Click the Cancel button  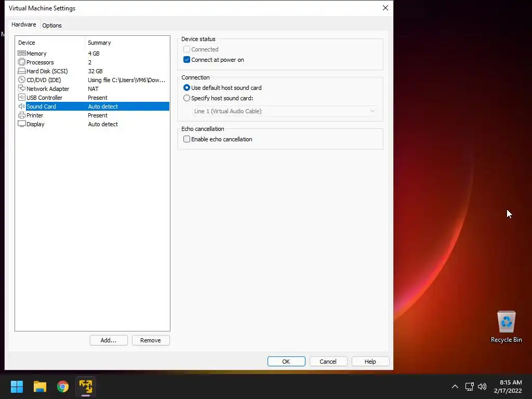pyautogui.click(x=328, y=362)
